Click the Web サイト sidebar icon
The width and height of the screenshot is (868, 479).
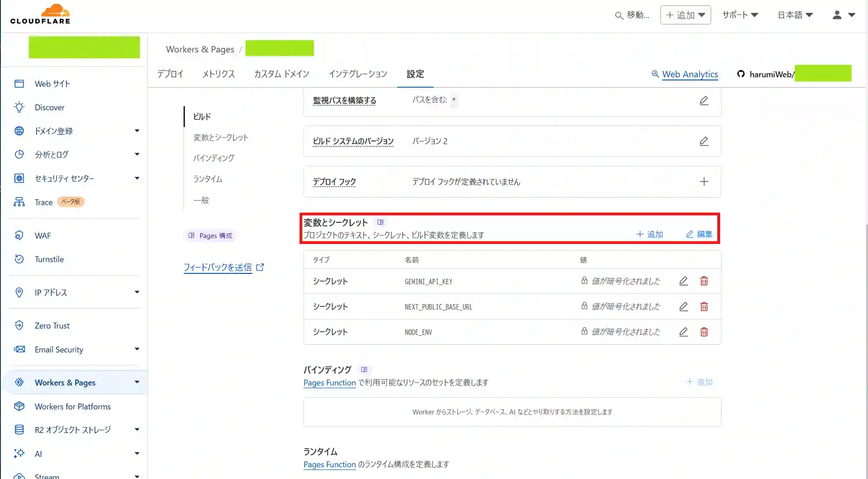(19, 84)
